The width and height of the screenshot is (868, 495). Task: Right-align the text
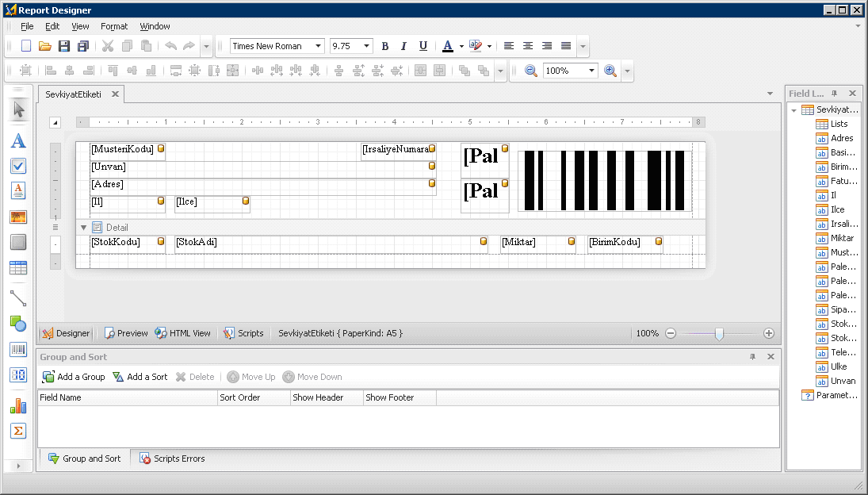(547, 46)
